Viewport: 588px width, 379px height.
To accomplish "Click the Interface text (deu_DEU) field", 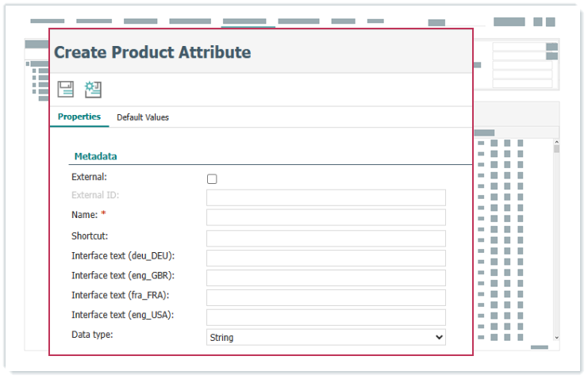I will [325, 258].
